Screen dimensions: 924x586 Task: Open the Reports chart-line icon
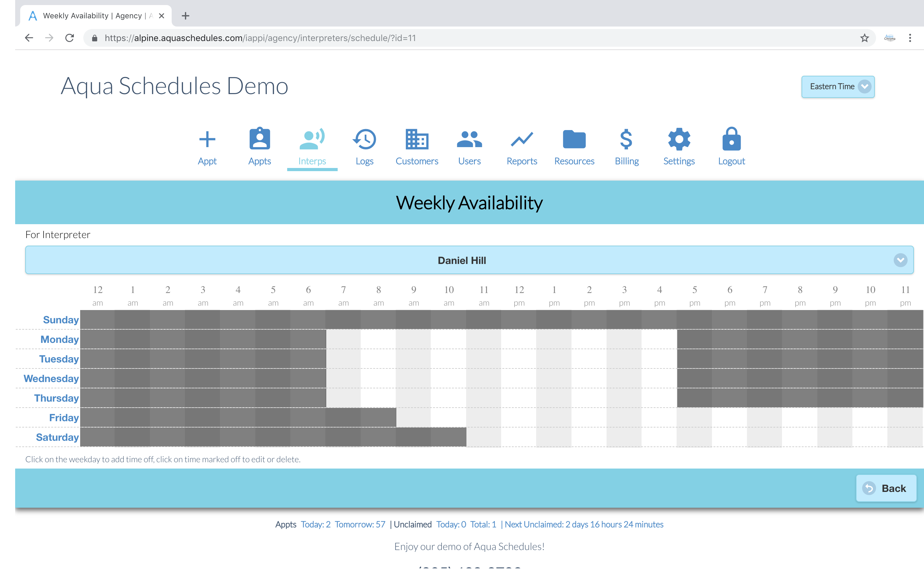(522, 139)
